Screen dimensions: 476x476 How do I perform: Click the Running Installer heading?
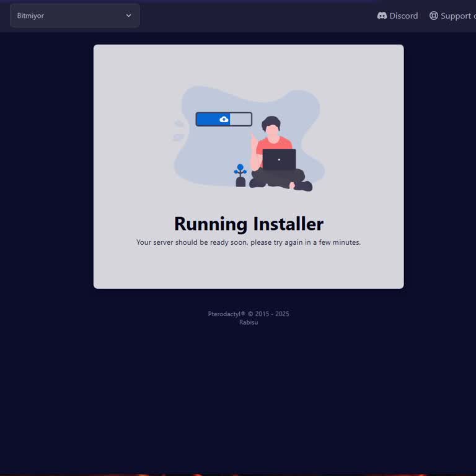tap(249, 224)
